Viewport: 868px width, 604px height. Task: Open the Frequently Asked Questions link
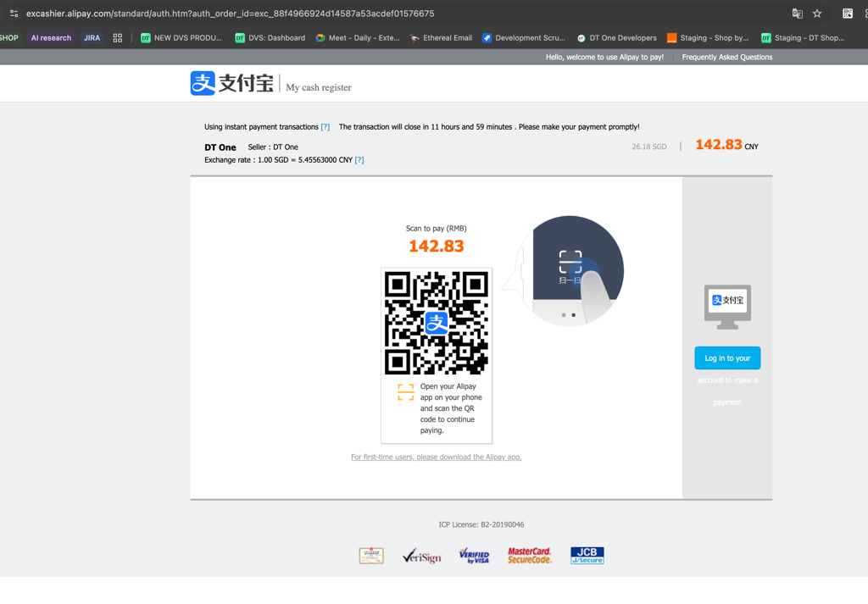(x=726, y=57)
